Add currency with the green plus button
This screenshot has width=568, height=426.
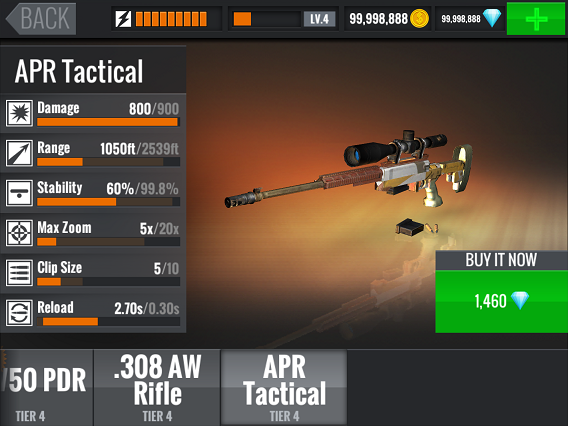tap(536, 18)
